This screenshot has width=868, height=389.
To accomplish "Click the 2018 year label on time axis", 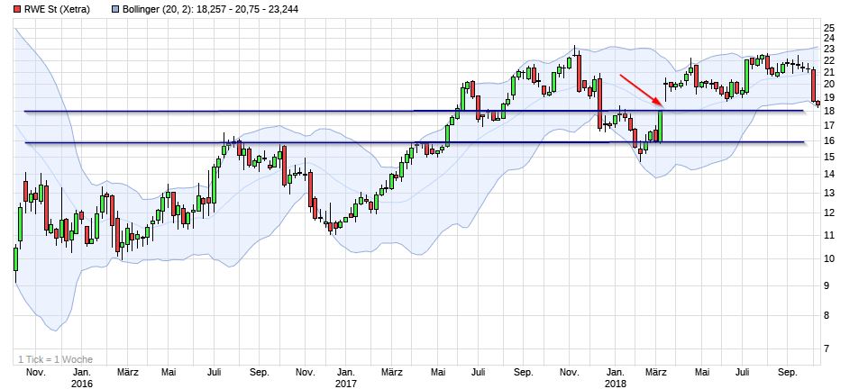I will click(x=615, y=382).
